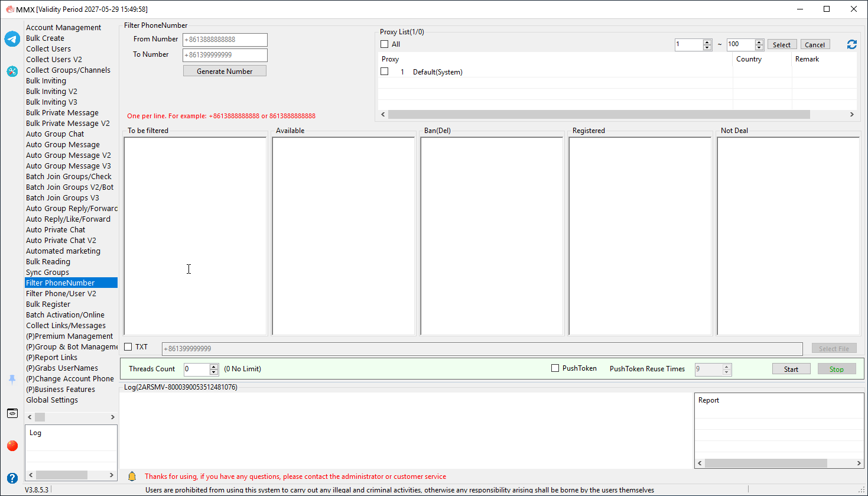
Task: Open the Telegram icon in sidebar
Action: tap(12, 39)
